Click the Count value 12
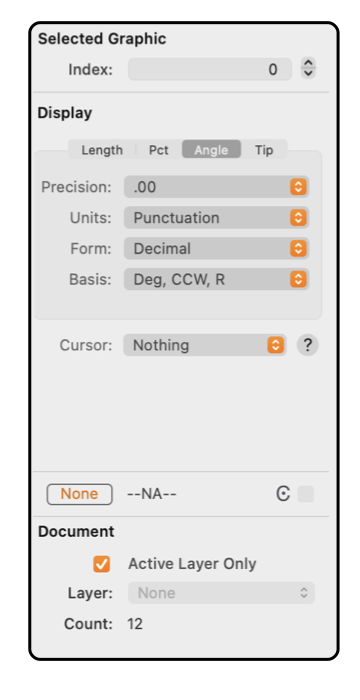 tap(135, 624)
